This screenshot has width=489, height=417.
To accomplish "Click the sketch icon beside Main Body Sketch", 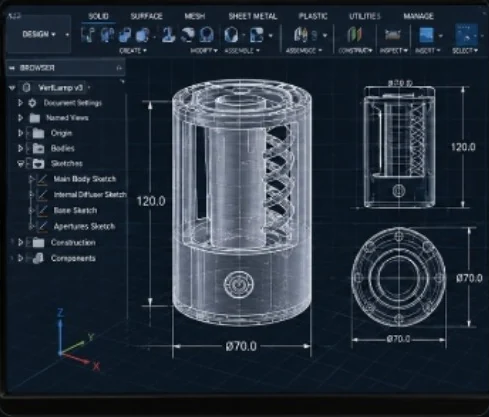I will pyautogui.click(x=42, y=179).
